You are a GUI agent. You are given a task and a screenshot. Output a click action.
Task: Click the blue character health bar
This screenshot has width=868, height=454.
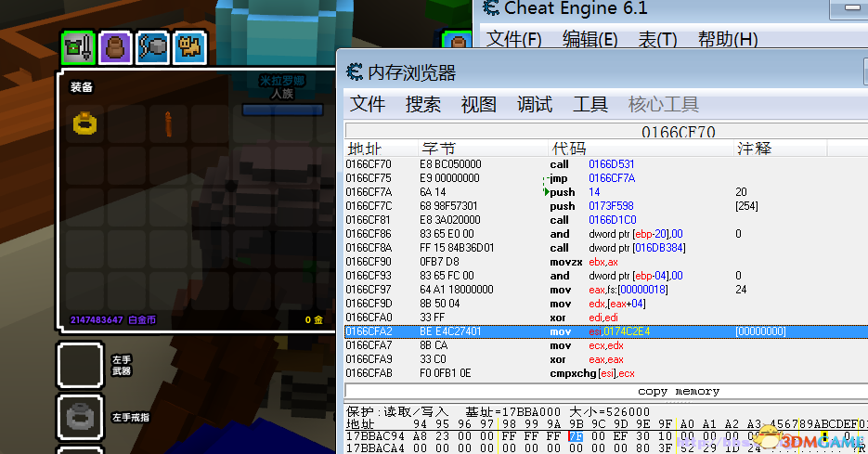[282, 110]
